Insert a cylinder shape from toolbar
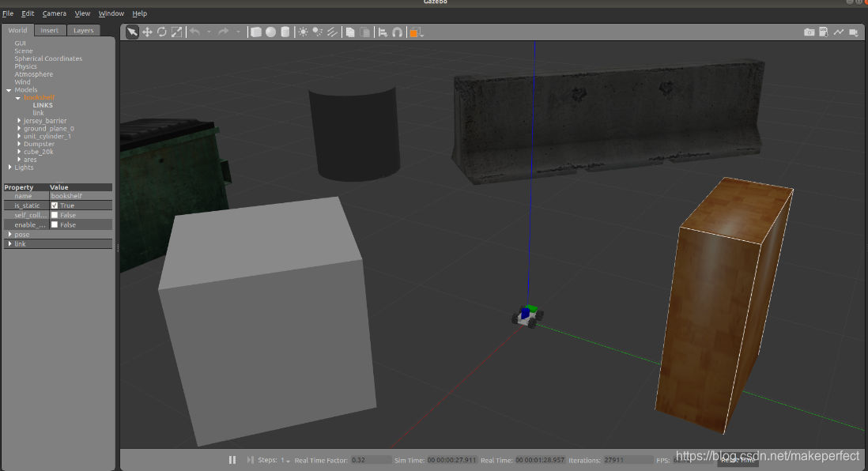This screenshot has height=471, width=868. (285, 32)
